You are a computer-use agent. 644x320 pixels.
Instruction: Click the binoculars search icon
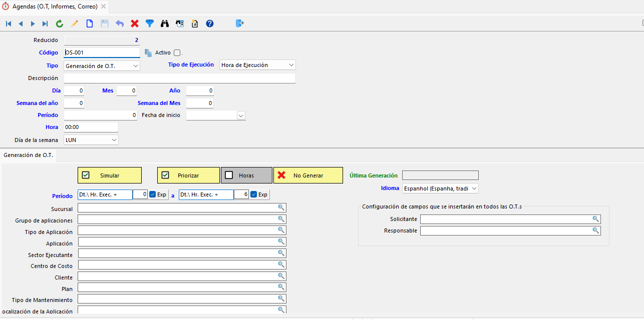click(x=165, y=23)
